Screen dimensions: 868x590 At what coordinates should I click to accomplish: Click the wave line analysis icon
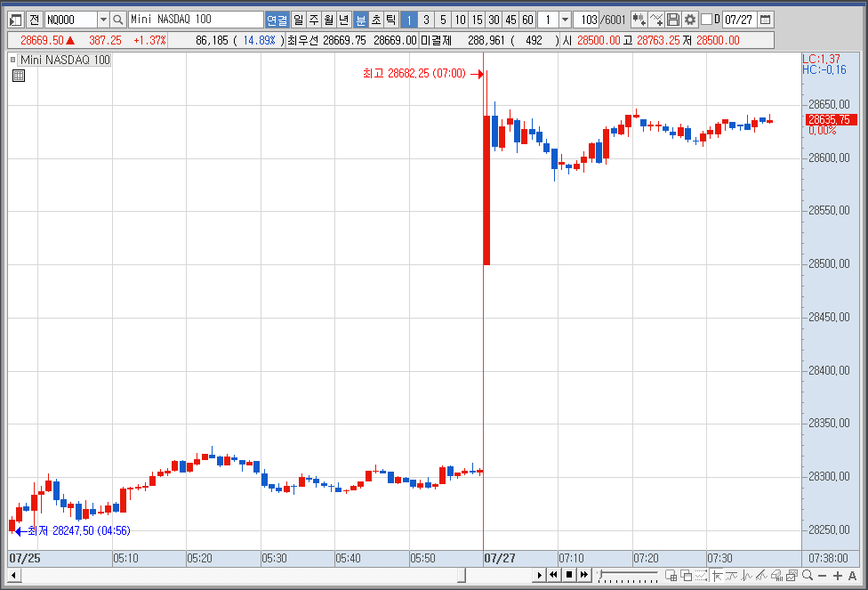click(x=747, y=576)
